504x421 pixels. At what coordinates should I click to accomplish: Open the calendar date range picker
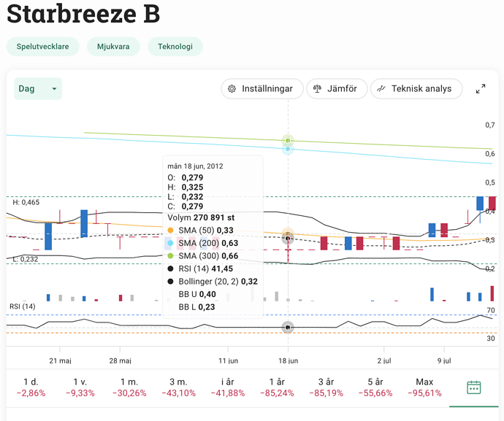coord(473,387)
